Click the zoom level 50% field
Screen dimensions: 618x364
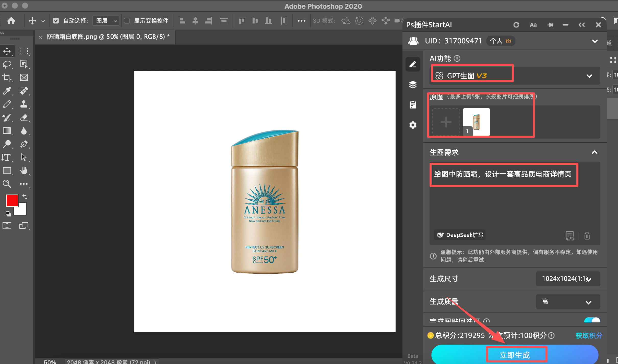click(50, 362)
